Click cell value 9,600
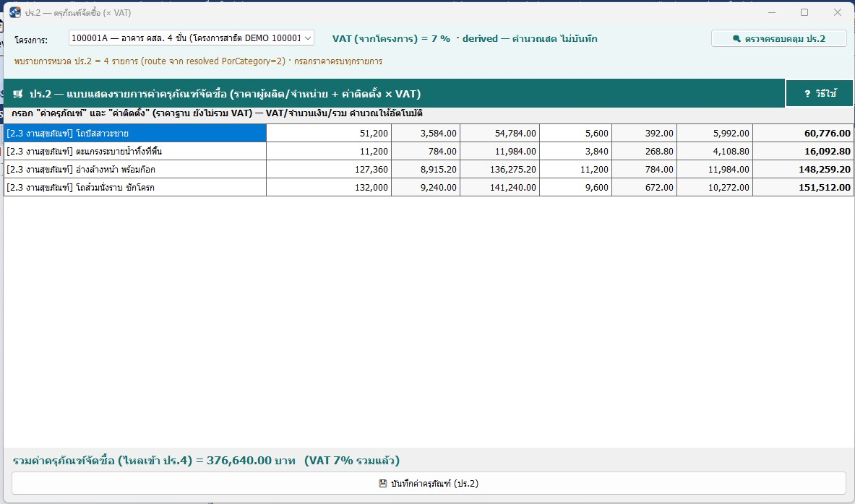Screen dimensions: 855x504 [x=576, y=187]
